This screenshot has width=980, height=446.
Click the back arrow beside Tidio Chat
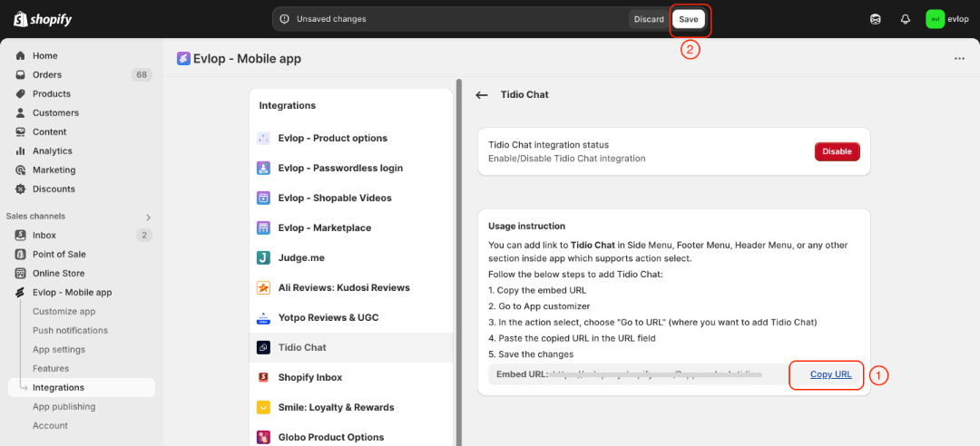482,95
